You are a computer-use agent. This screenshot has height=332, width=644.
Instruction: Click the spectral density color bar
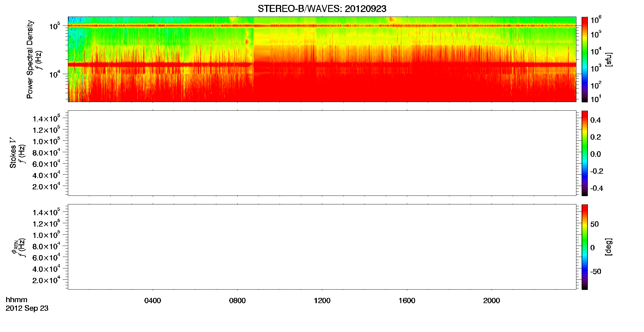coord(585,59)
